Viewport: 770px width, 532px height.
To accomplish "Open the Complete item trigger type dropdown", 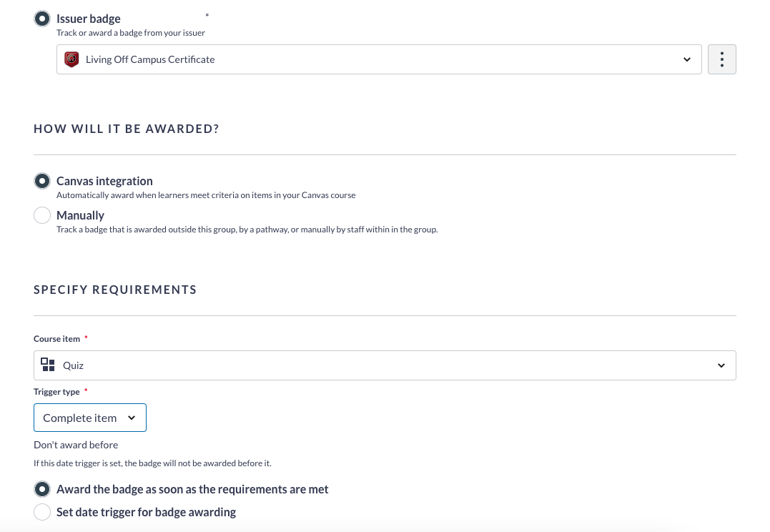I will 89,418.
